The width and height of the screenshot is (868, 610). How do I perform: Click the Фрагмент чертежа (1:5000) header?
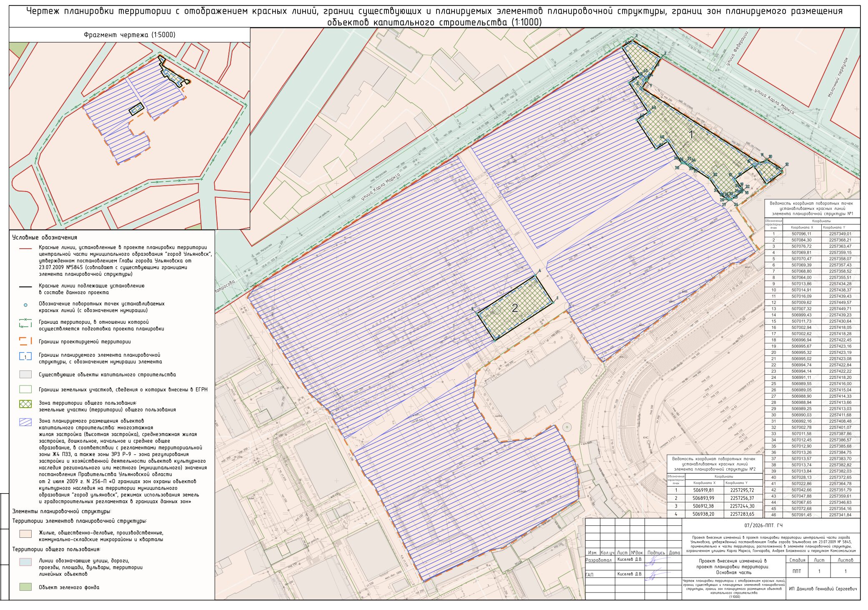pyautogui.click(x=130, y=35)
